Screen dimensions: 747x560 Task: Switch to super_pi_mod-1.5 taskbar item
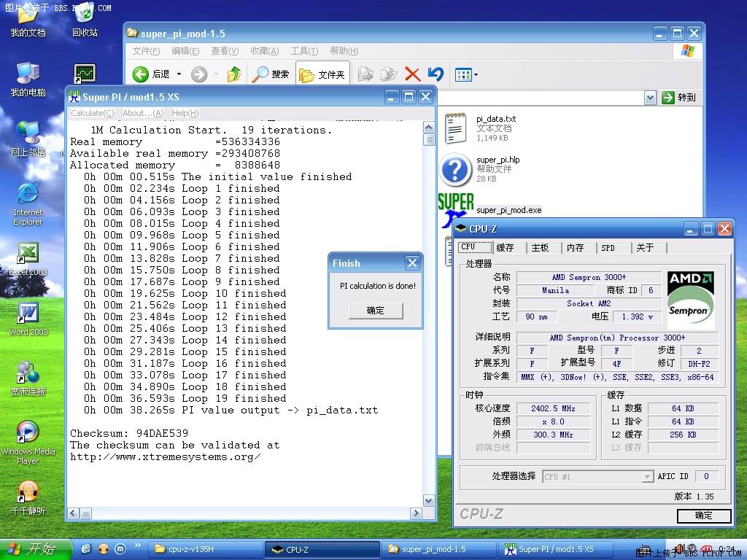click(438, 549)
